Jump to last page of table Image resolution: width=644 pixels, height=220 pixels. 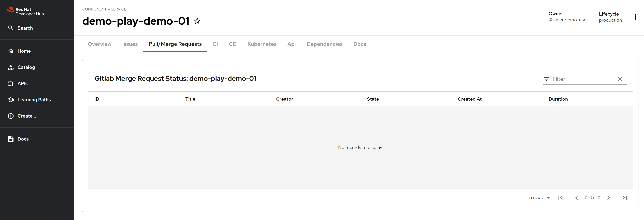[624, 198]
